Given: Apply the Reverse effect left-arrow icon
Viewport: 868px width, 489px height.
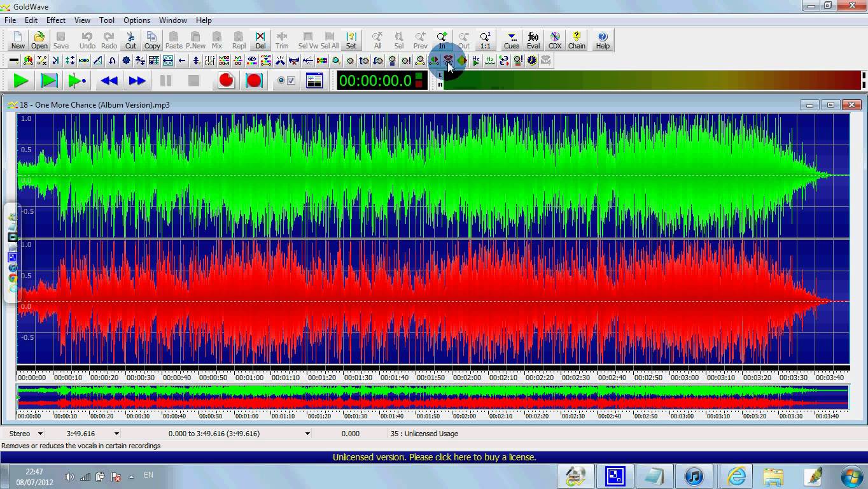Looking at the screenshot, I should [x=182, y=60].
